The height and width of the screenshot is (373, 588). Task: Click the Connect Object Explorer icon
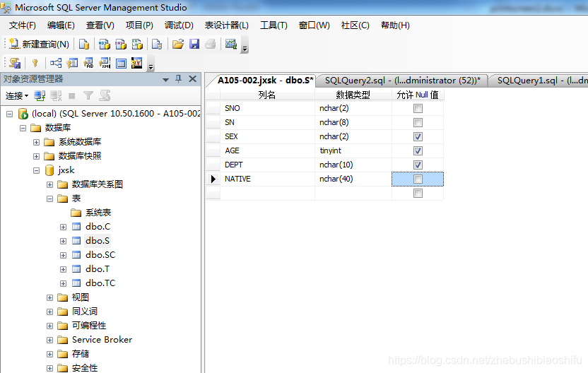(40, 96)
